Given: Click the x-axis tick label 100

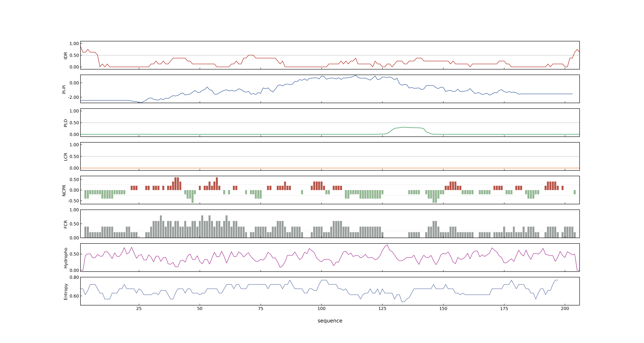Looking at the screenshot, I should 321,309.
